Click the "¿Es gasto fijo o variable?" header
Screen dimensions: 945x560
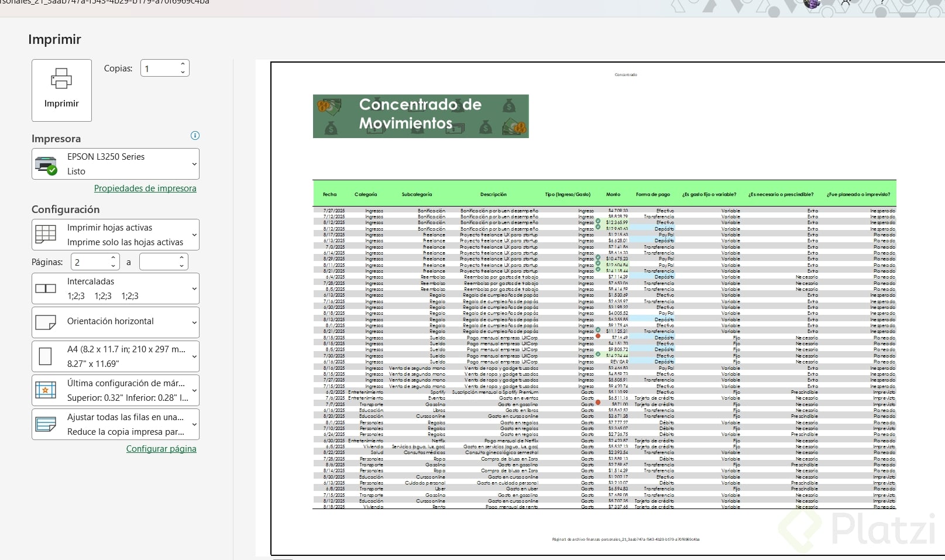tap(709, 194)
